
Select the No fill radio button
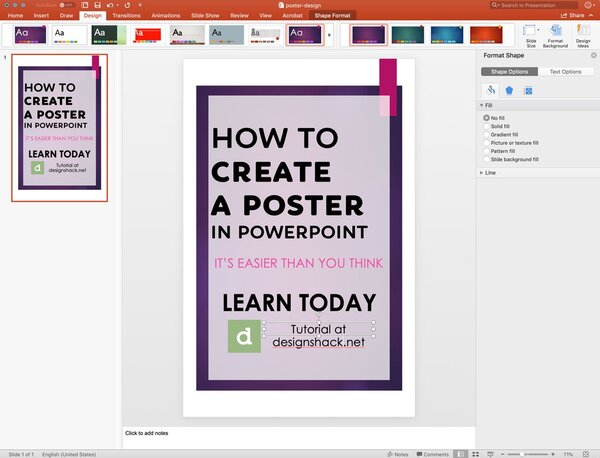coord(486,118)
